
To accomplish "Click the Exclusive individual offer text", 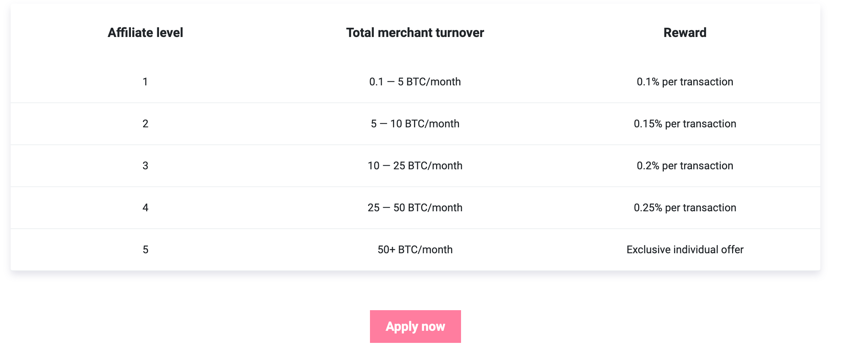I will coord(685,250).
